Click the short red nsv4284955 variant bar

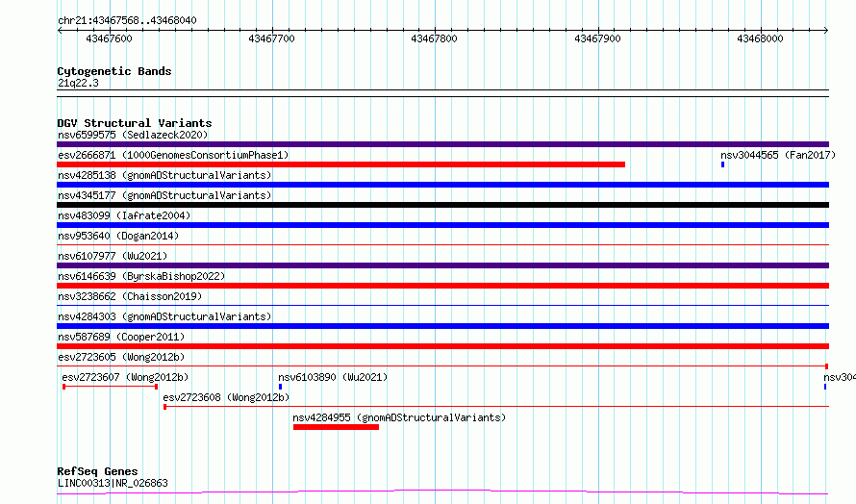coord(336,427)
